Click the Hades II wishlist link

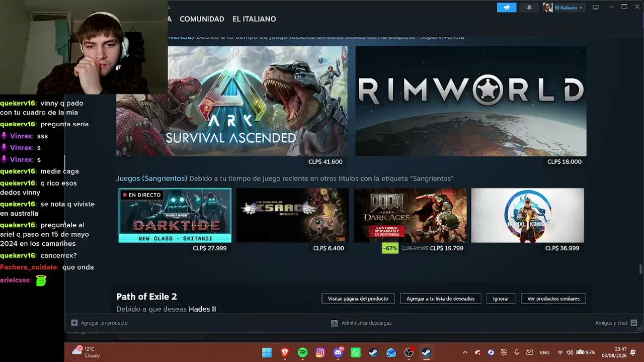(202, 309)
